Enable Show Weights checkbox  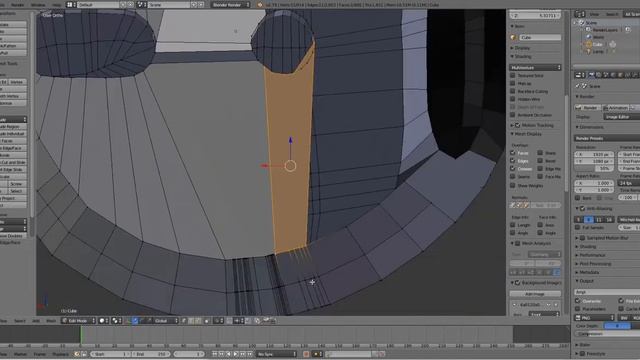513,185
